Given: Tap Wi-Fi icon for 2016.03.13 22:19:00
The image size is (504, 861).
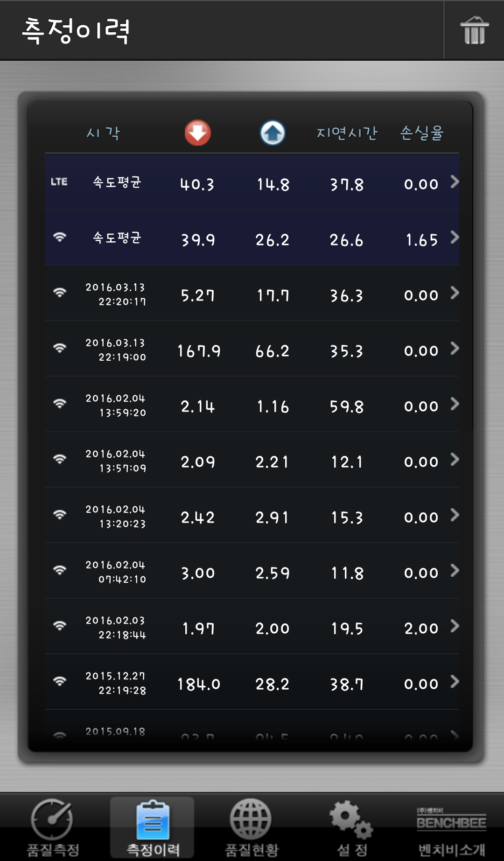Looking at the screenshot, I should click(x=60, y=348).
